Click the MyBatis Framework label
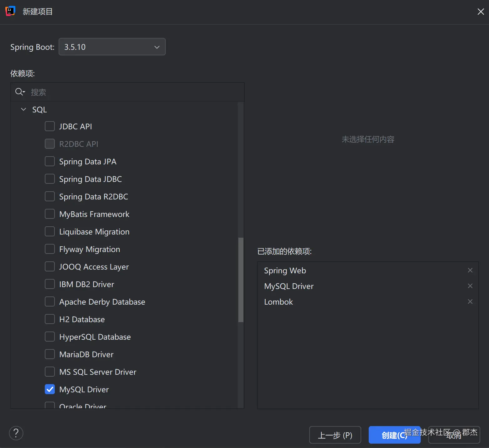Image resolution: width=489 pixels, height=448 pixels. [x=94, y=214]
